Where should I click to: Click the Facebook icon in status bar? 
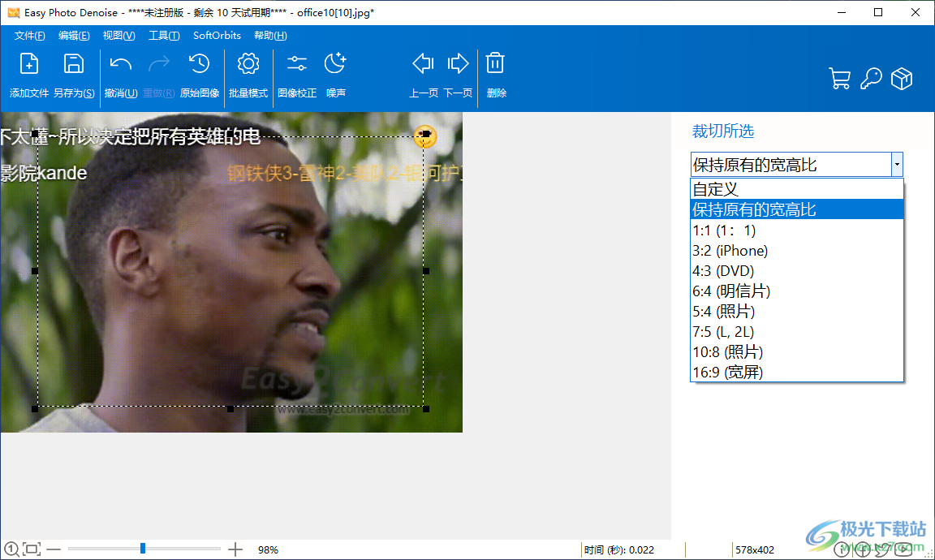pos(862,550)
